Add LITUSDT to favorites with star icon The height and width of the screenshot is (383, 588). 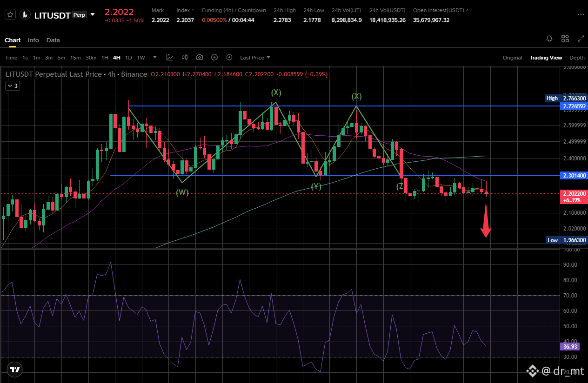[11, 15]
